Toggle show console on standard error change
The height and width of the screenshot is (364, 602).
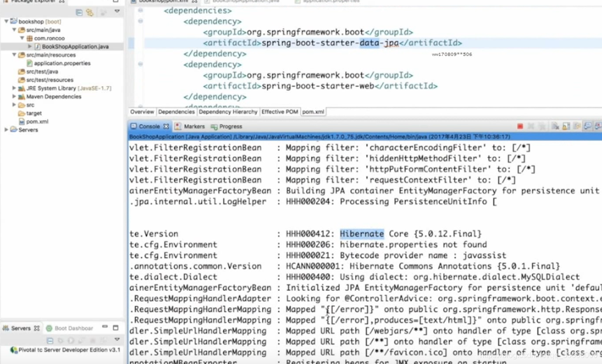[x=598, y=126]
